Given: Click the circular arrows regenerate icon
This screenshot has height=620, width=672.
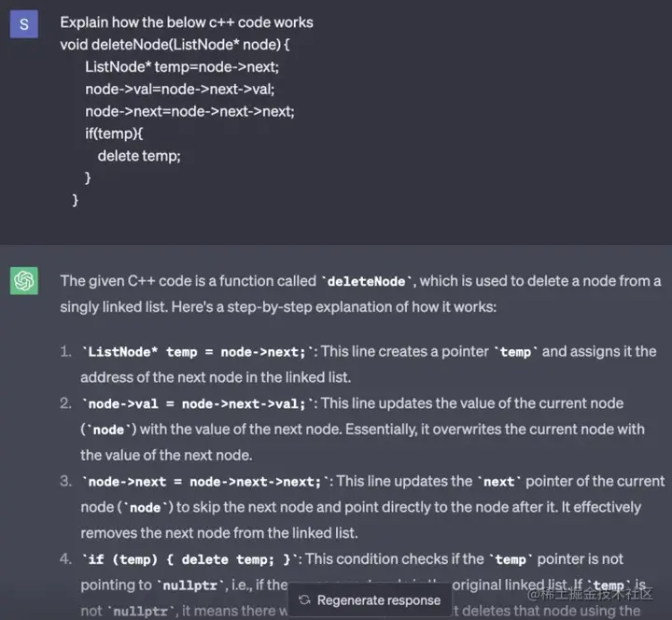Looking at the screenshot, I should point(304,599).
